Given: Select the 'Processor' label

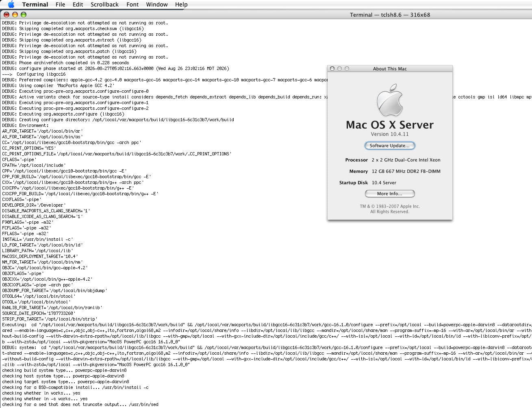Looking at the screenshot, I should pyautogui.click(x=356, y=160).
